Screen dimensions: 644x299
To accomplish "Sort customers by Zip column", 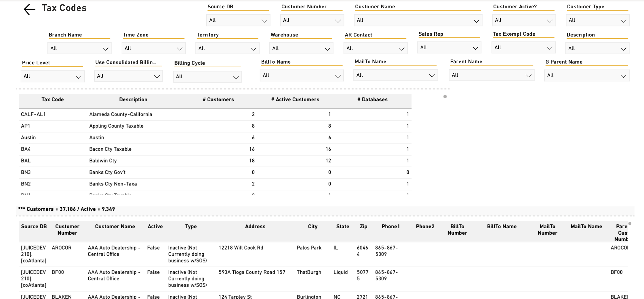I will [364, 227].
